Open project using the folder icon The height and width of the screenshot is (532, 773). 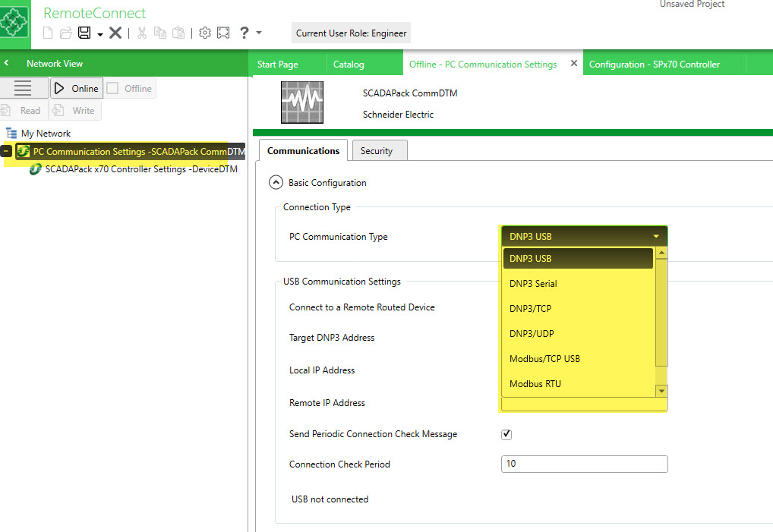click(x=65, y=33)
